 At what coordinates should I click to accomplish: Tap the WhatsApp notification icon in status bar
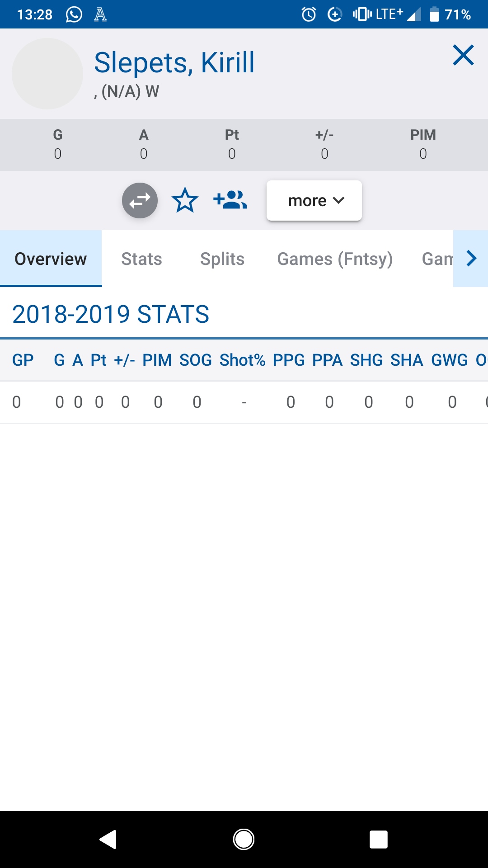point(74,14)
